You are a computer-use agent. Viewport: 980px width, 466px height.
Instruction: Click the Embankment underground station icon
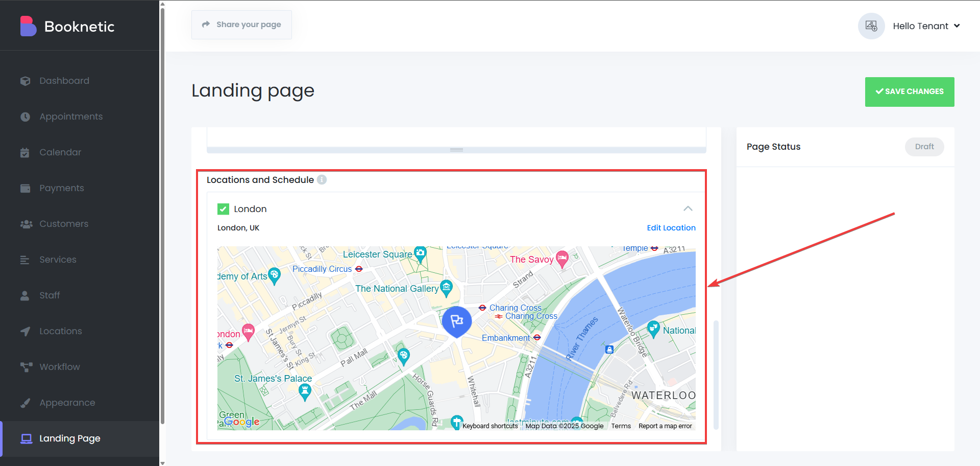click(x=537, y=338)
